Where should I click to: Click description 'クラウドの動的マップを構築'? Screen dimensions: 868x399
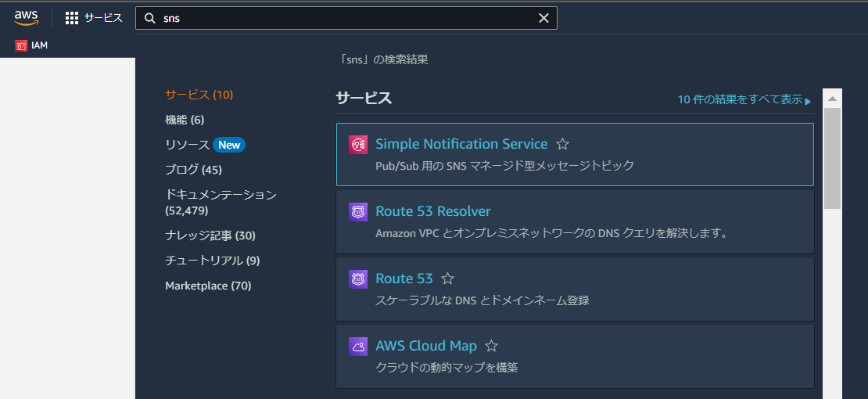coord(447,368)
